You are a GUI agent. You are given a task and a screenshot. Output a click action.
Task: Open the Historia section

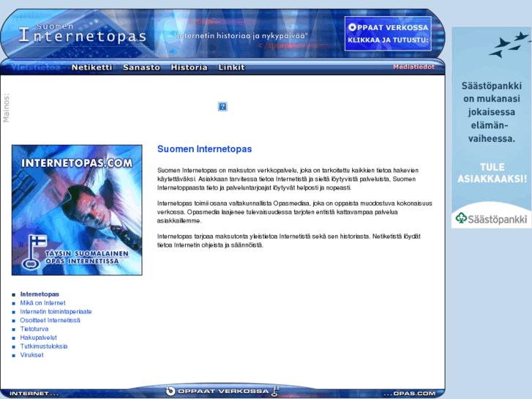[189, 67]
